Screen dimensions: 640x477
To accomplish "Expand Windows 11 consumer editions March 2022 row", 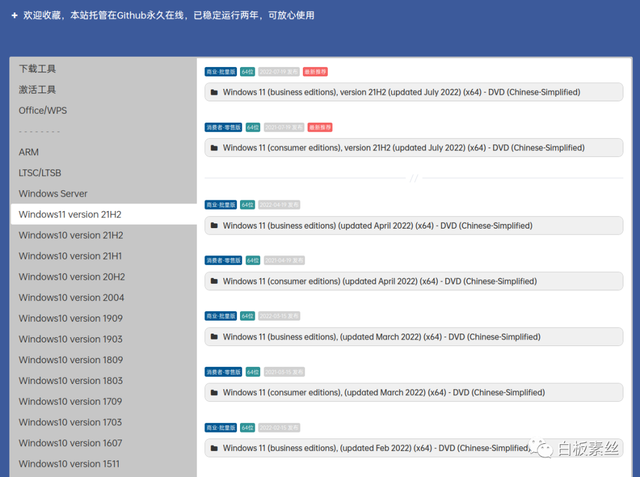I will coord(414,393).
